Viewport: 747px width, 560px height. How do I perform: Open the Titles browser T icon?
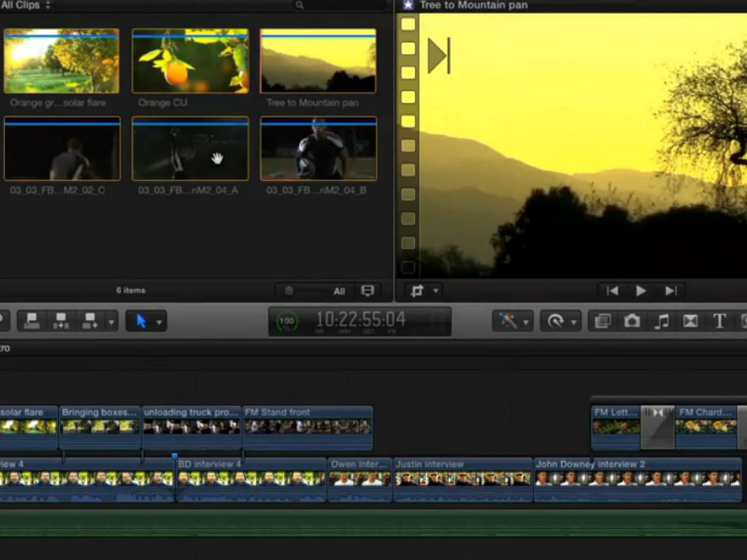point(719,321)
